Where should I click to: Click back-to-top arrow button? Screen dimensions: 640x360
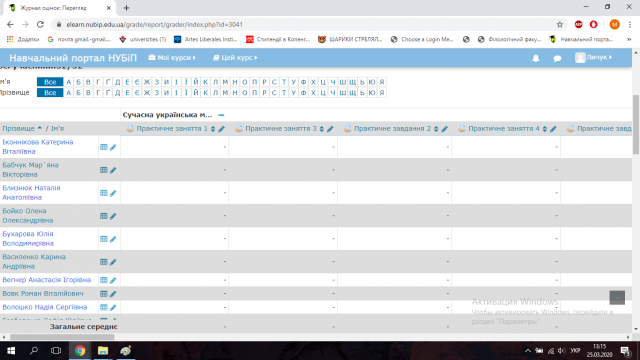(617, 298)
